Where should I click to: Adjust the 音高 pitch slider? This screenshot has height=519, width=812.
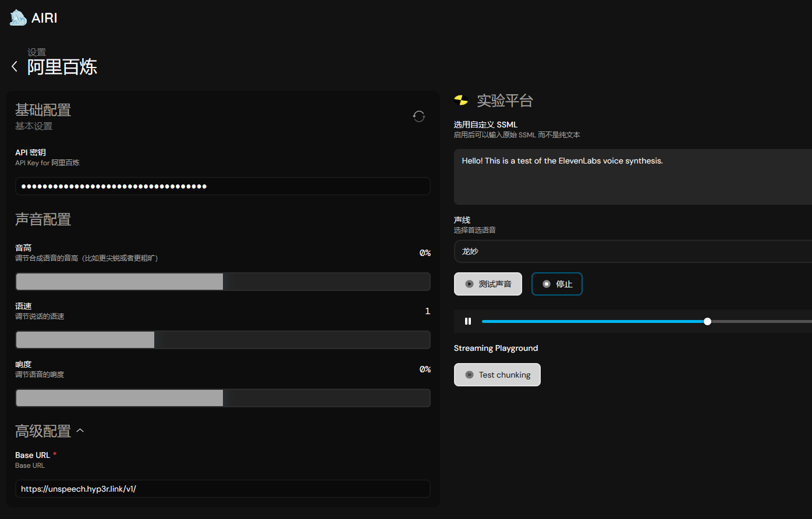click(223, 282)
